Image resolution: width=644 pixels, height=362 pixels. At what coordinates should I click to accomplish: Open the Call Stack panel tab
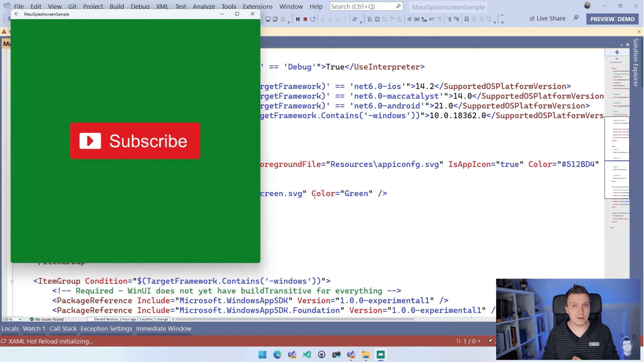62,328
